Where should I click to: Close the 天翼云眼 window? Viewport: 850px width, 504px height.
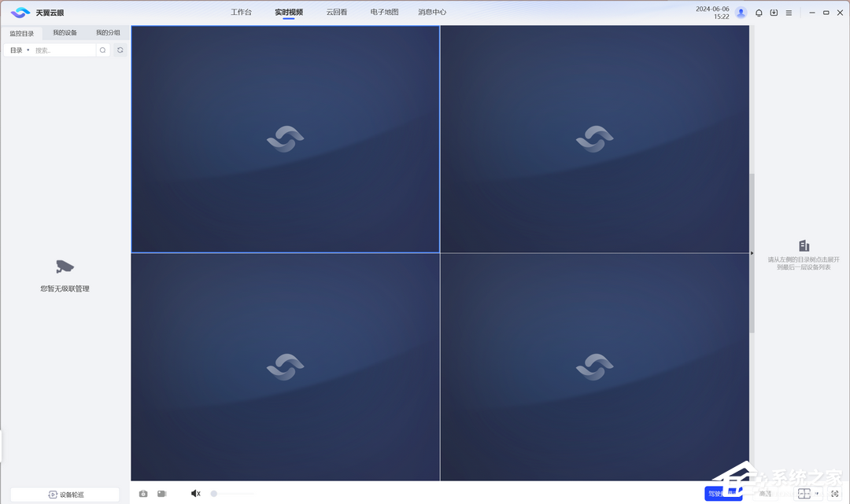pyautogui.click(x=841, y=13)
